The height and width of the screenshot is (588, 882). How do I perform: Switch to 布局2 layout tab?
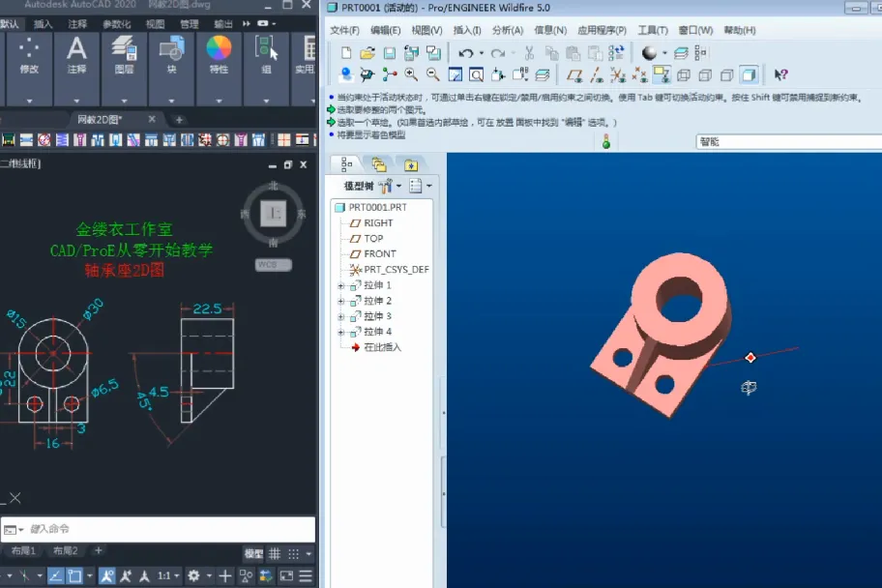click(65, 551)
